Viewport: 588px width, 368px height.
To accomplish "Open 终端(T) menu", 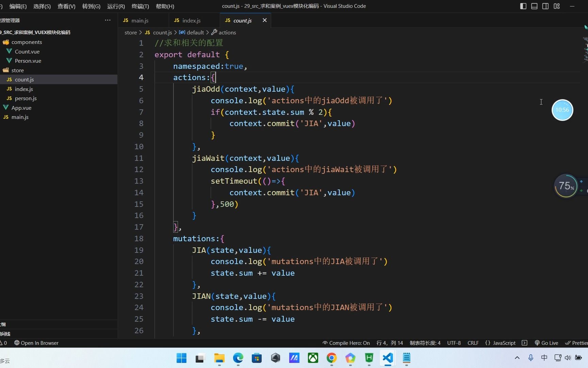I will (140, 6).
